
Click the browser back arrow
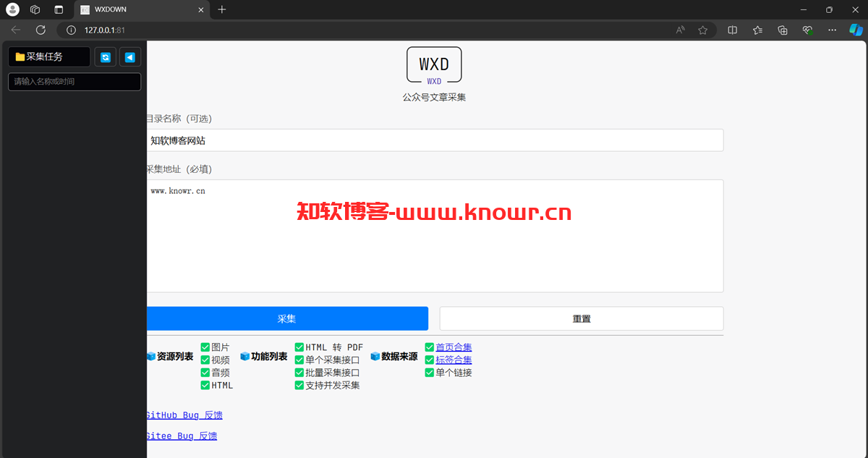point(16,30)
